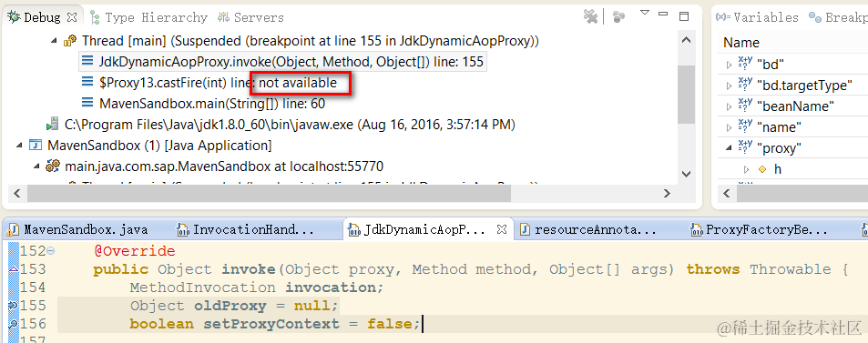Click the javaw.exe process icon
This screenshot has height=343, width=868.
click(53, 124)
